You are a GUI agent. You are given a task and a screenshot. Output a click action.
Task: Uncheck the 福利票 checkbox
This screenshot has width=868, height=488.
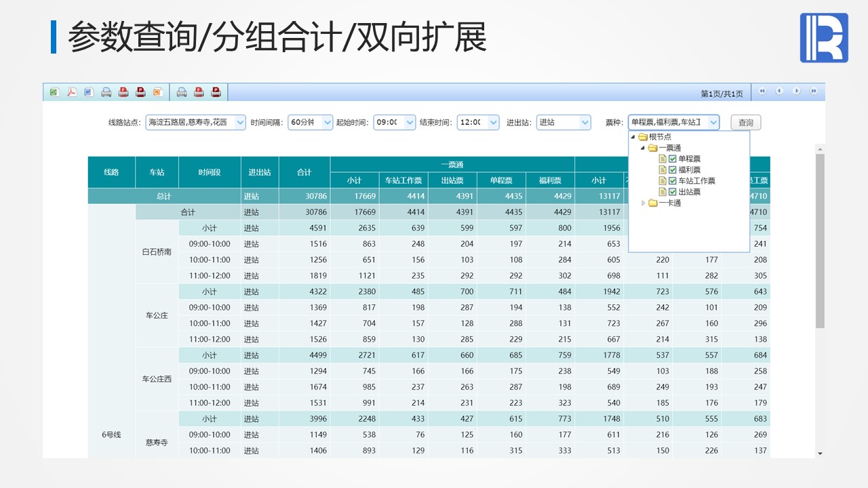(673, 170)
